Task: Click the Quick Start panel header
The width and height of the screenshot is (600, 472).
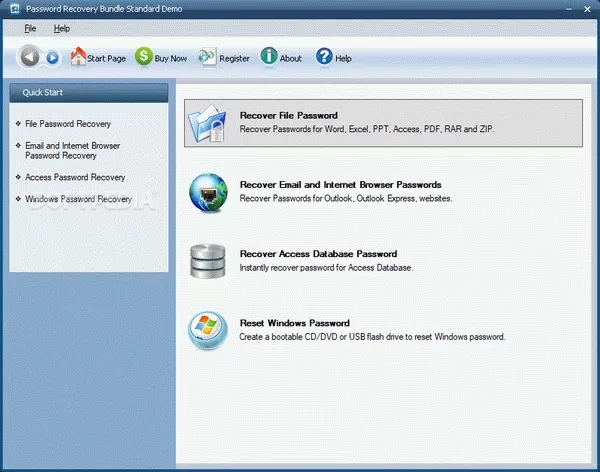Action: pos(89,93)
